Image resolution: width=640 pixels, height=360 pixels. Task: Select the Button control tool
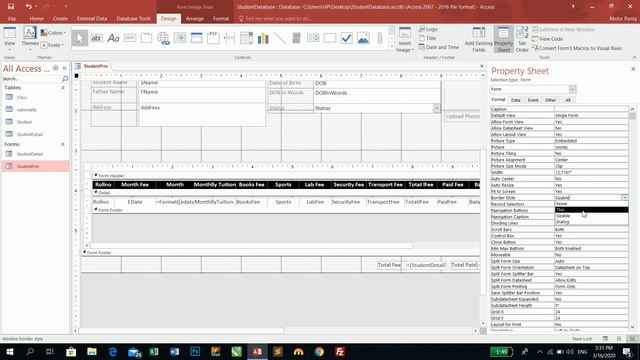tap(130, 38)
